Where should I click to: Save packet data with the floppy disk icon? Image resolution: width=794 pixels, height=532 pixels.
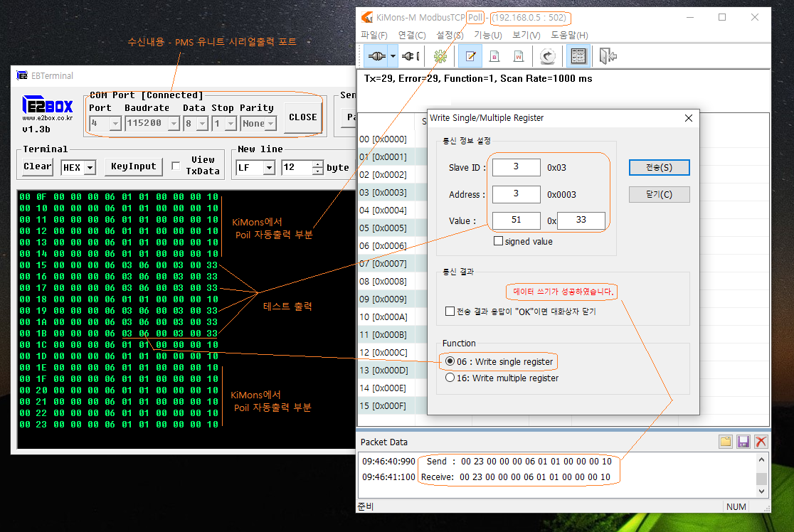[743, 442]
